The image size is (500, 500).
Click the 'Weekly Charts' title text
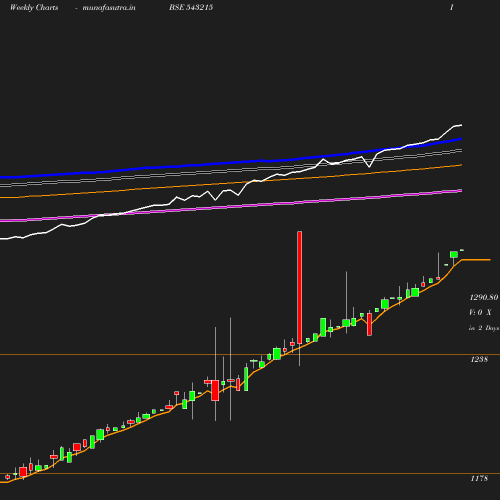(34, 8)
